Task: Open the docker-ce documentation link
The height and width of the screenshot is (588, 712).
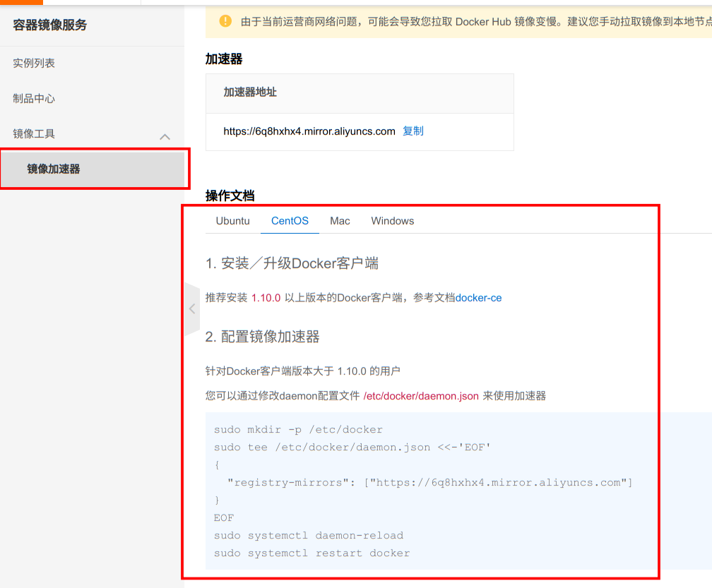Action: coord(479,298)
